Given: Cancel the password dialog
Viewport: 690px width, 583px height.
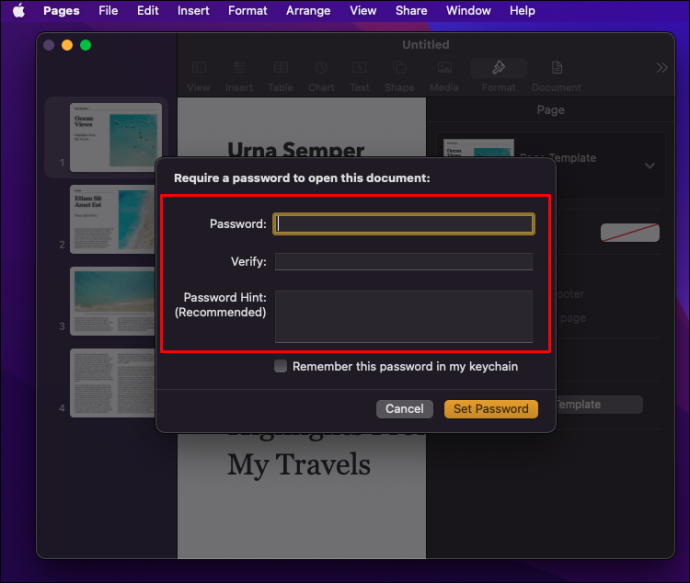Looking at the screenshot, I should [x=404, y=409].
